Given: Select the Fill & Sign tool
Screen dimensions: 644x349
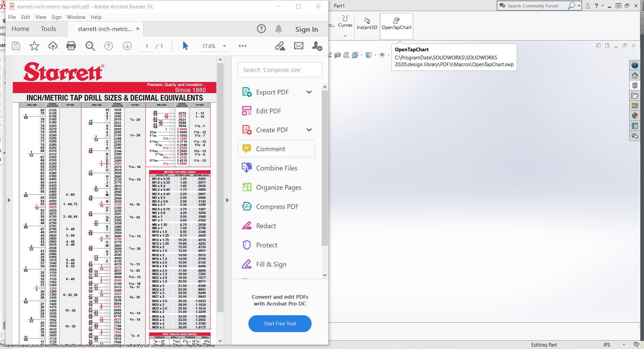Looking at the screenshot, I should [276, 264].
